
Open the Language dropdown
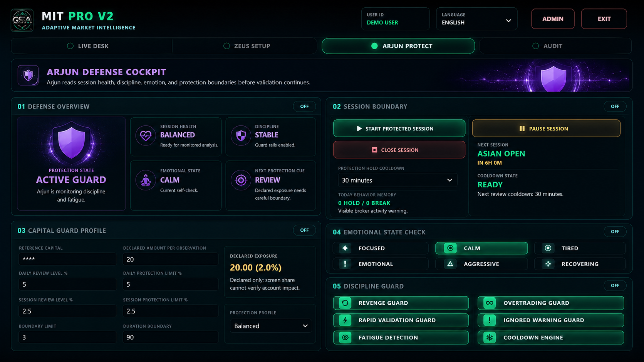click(476, 19)
